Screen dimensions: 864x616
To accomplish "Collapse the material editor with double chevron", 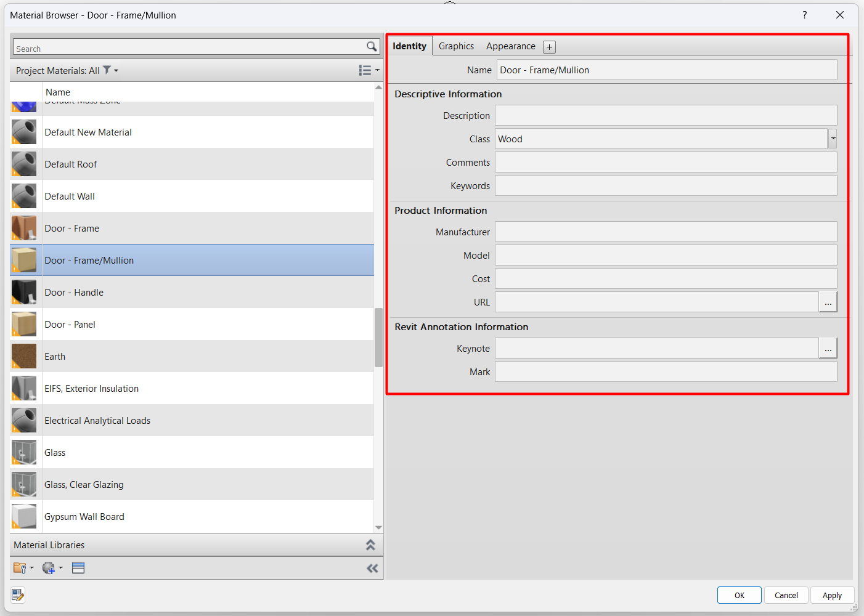I will 372,569.
